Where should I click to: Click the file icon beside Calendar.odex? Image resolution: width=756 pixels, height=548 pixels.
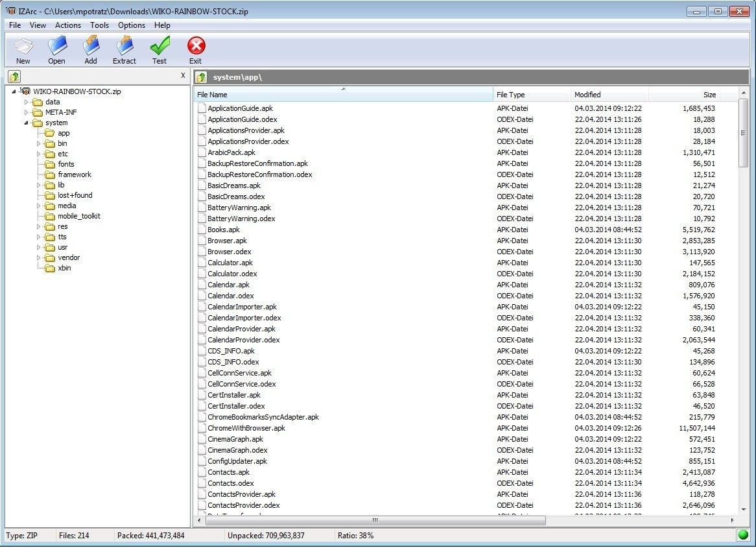point(202,296)
